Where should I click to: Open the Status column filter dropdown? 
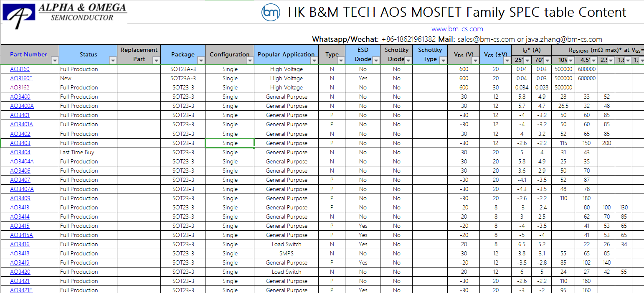[x=112, y=61]
